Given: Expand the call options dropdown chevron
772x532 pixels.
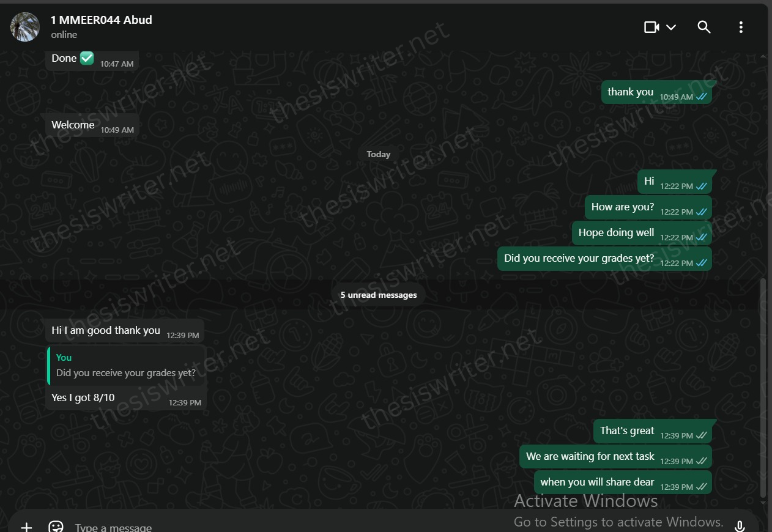Looking at the screenshot, I should click(670, 27).
